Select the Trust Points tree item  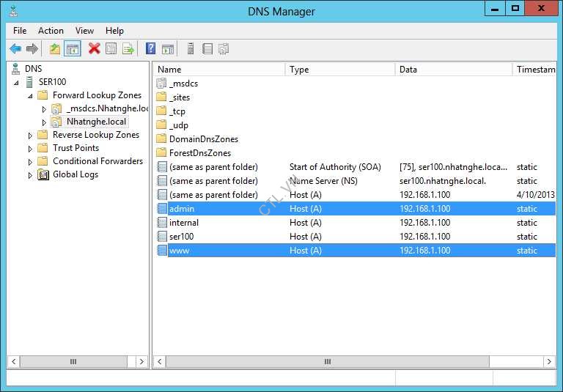tap(76, 148)
